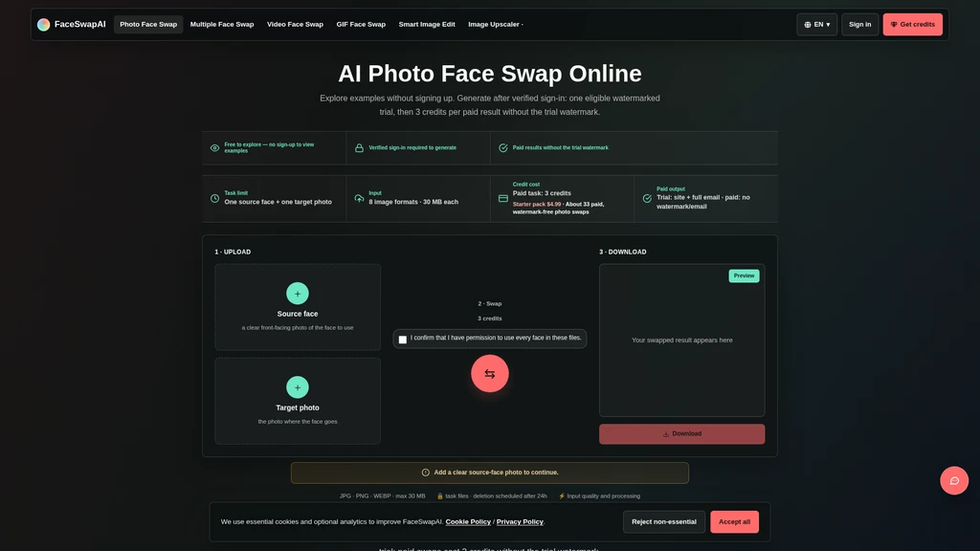Click the Starter pack $4.99 text
Viewport: 980px width, 551px height.
(537, 205)
